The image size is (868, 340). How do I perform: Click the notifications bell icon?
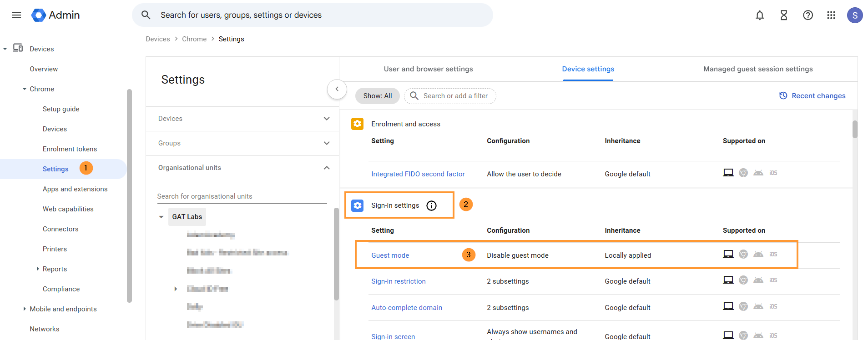(760, 15)
